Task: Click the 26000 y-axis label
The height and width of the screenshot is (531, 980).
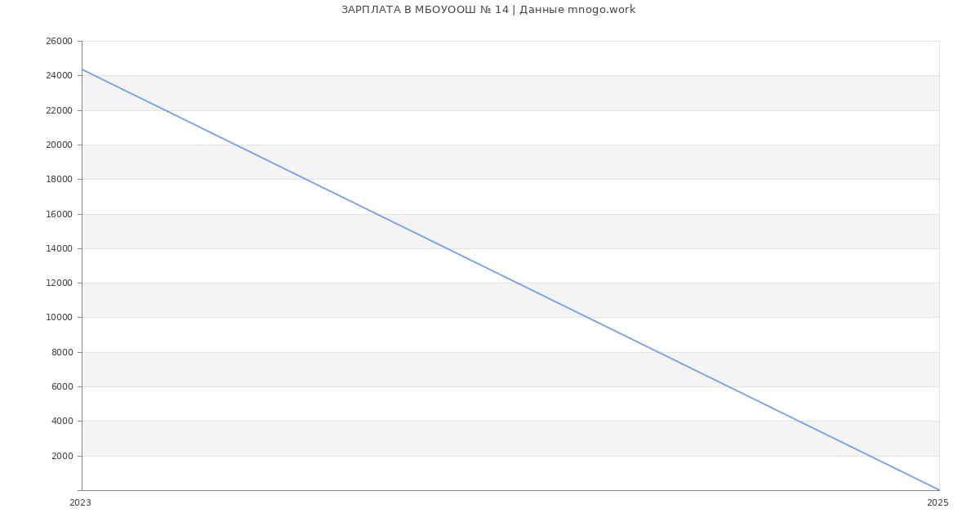Action: (59, 41)
